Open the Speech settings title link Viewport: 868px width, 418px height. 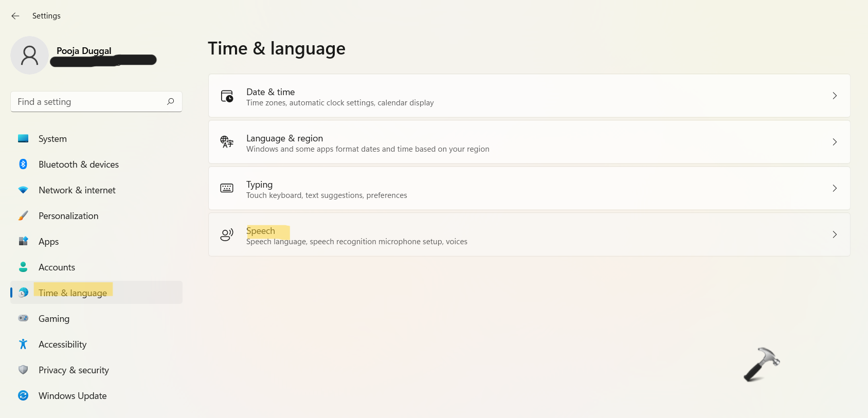pos(261,231)
